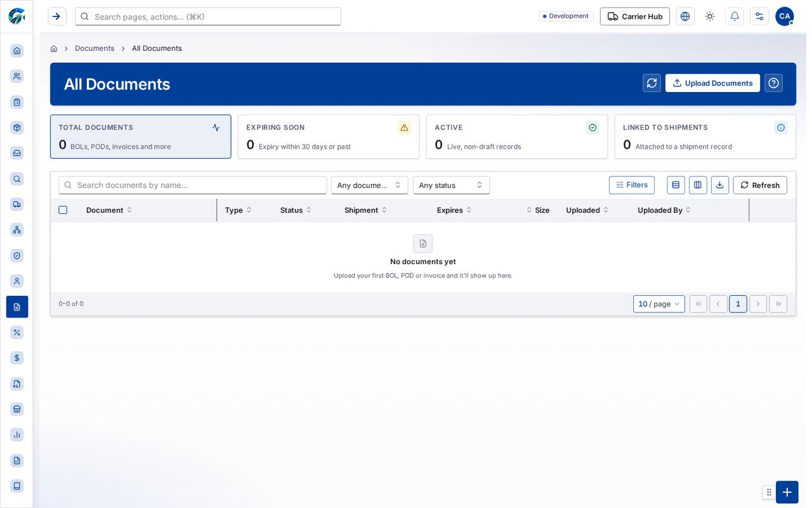Click the help question mark icon
Screen dimensions: 812x508
(773, 83)
